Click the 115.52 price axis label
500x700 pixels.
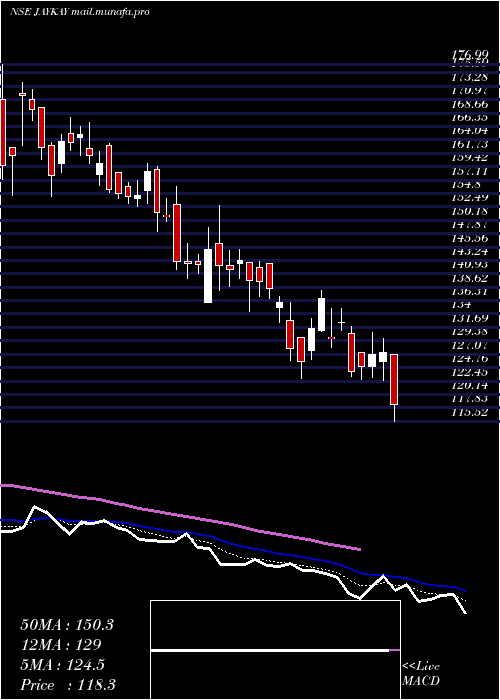point(470,412)
